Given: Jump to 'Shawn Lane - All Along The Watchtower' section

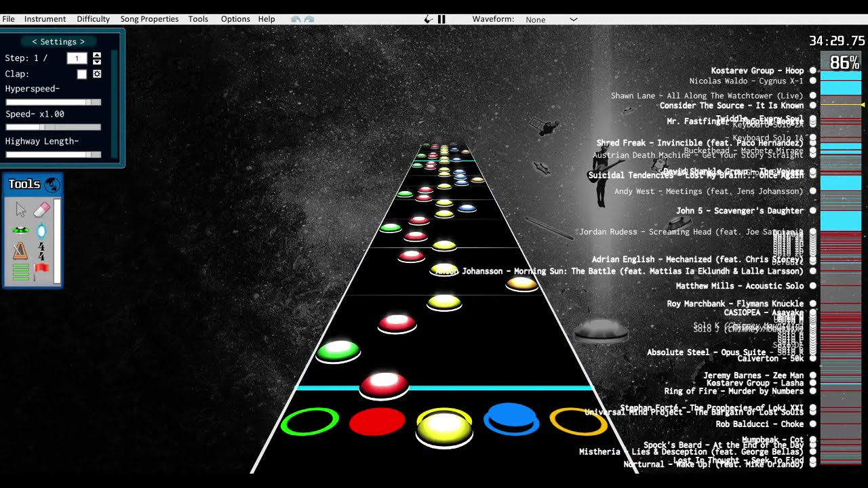Looking at the screenshot, I should click(707, 96).
